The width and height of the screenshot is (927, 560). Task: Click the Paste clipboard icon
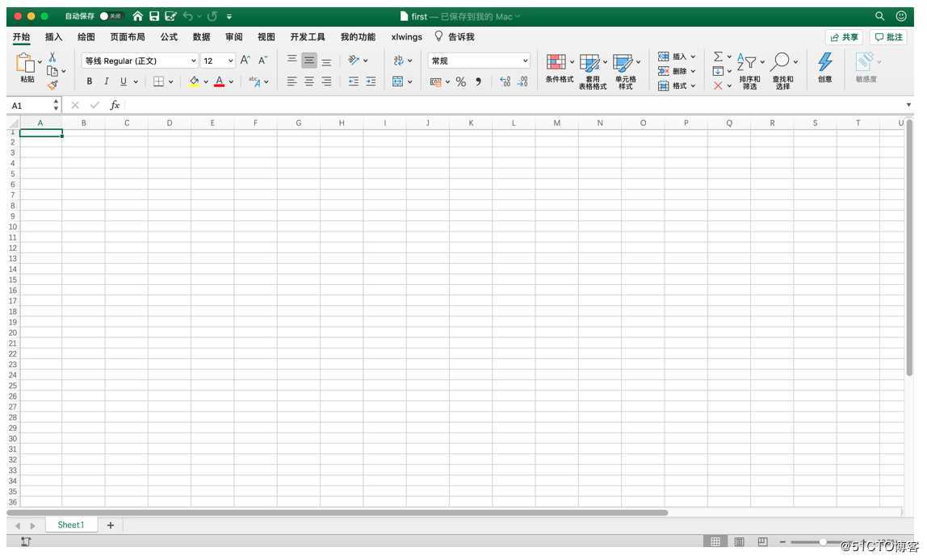click(x=25, y=63)
